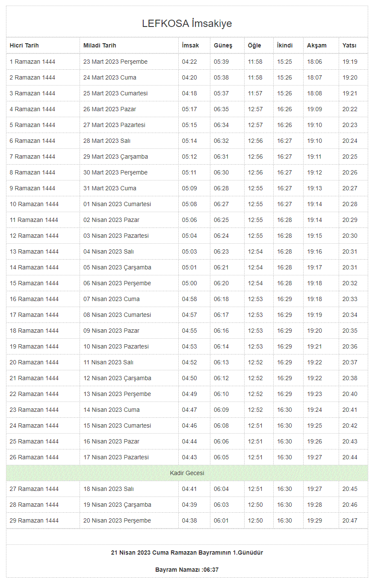This screenshot has width=378, height=588.
Task: Click the LEFKOSA İmsakiye title
Action: tap(187, 24)
